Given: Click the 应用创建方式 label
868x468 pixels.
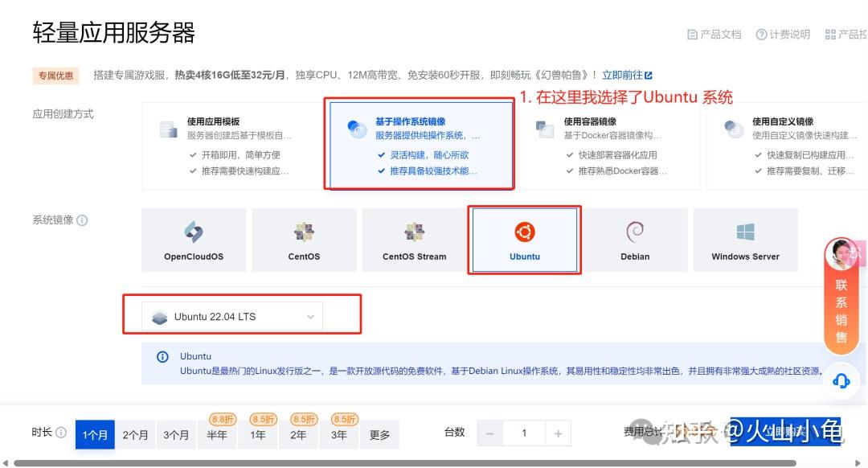Looking at the screenshot, I should [x=63, y=114].
